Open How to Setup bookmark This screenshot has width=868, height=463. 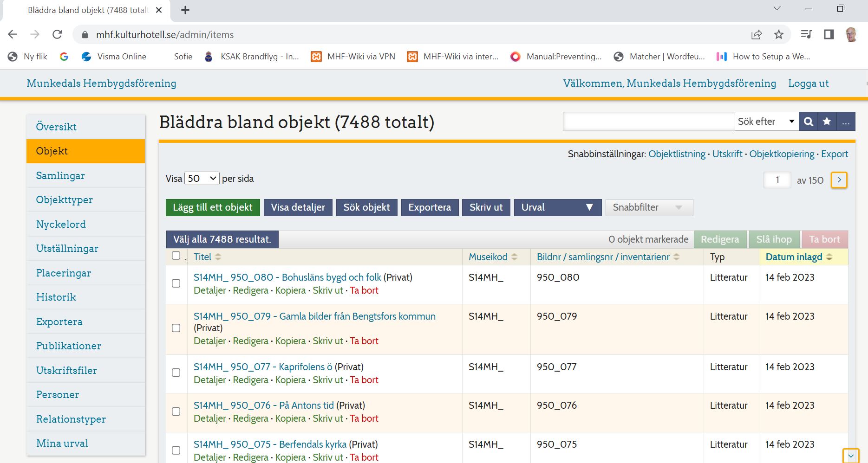pos(764,57)
